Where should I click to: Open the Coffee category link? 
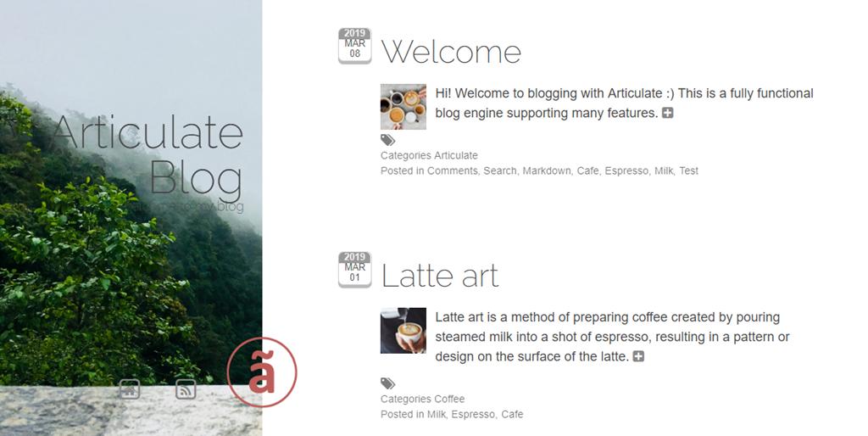click(449, 399)
